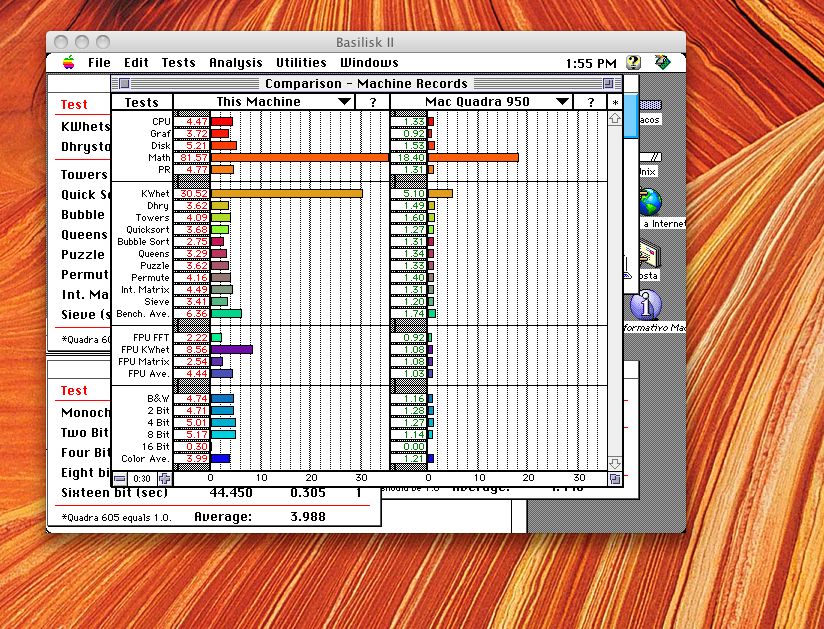
Task: Open the Help question-mark menu icon
Action: (633, 63)
